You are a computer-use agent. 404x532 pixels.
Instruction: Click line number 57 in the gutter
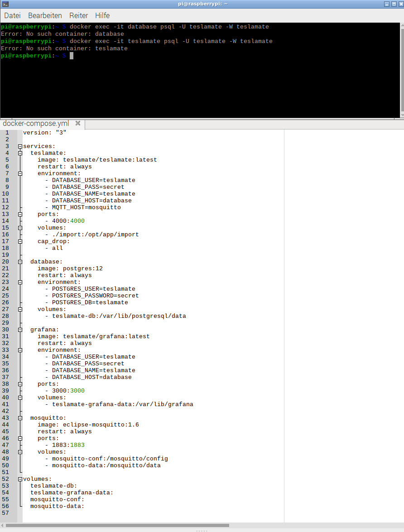[5, 513]
